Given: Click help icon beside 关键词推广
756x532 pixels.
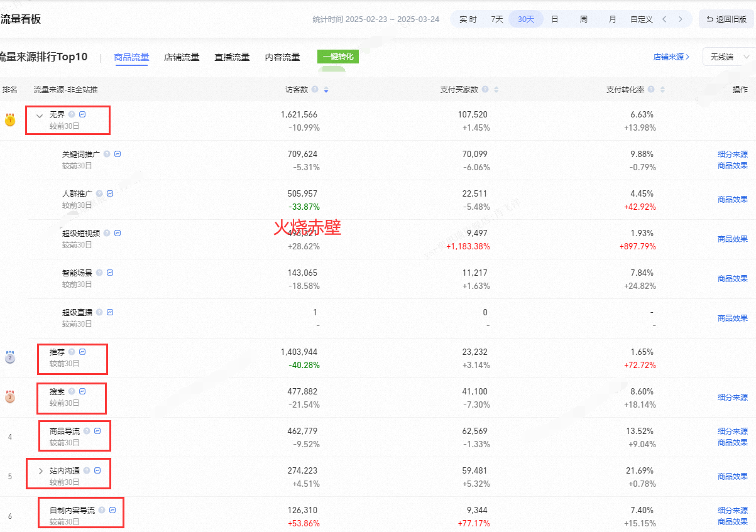Looking at the screenshot, I should [107, 154].
